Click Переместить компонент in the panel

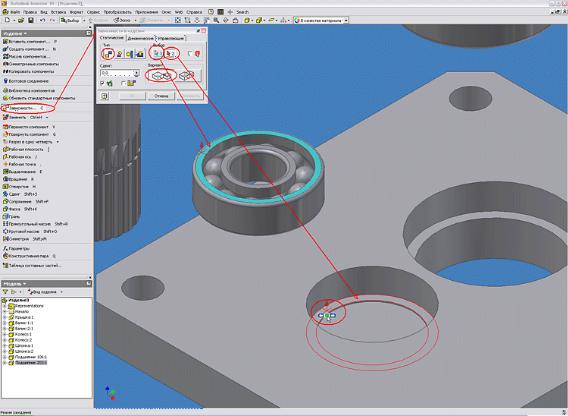(x=28, y=127)
